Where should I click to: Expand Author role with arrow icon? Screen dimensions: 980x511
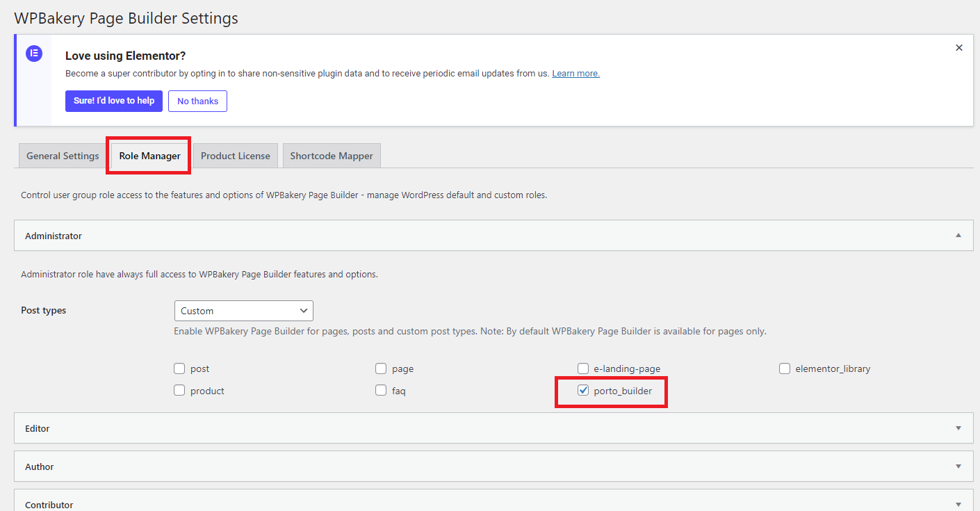(958, 467)
